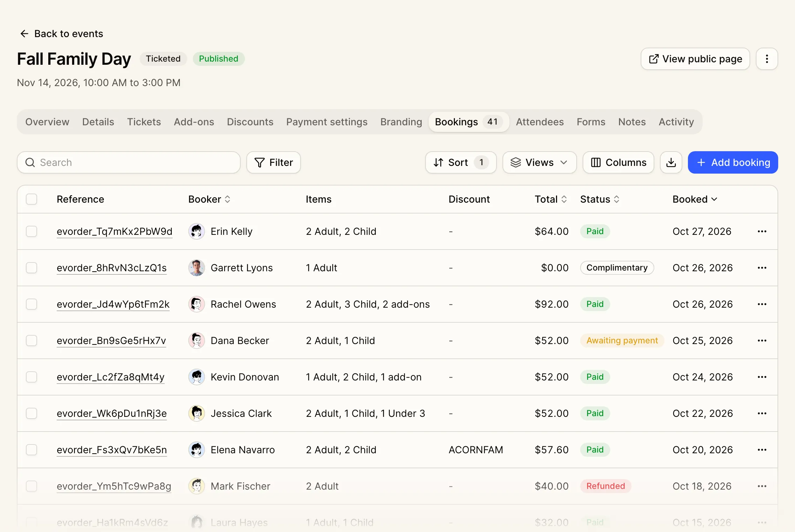
Task: Click the download export icon button
Action: pos(671,162)
